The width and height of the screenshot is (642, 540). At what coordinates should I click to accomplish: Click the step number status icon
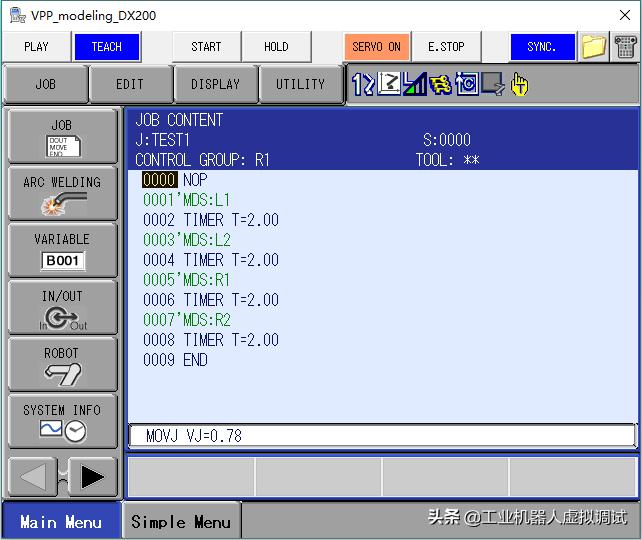(363, 84)
